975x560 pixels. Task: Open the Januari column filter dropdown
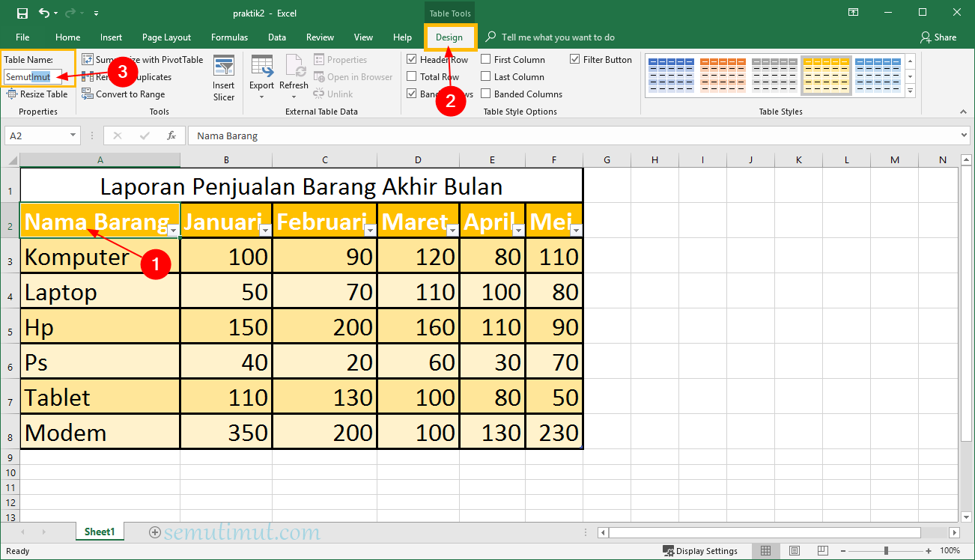coord(265,231)
